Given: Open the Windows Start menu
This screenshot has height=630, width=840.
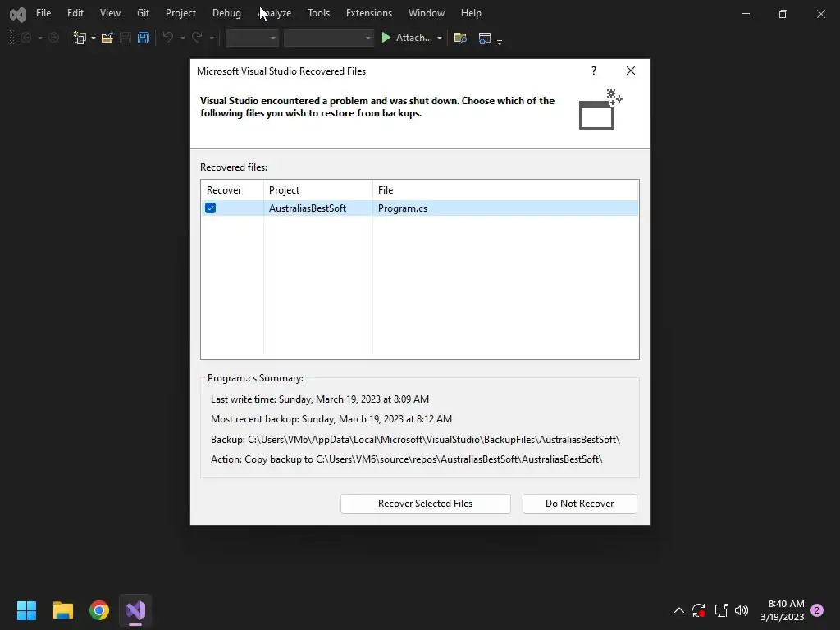Looking at the screenshot, I should pyautogui.click(x=26, y=610).
